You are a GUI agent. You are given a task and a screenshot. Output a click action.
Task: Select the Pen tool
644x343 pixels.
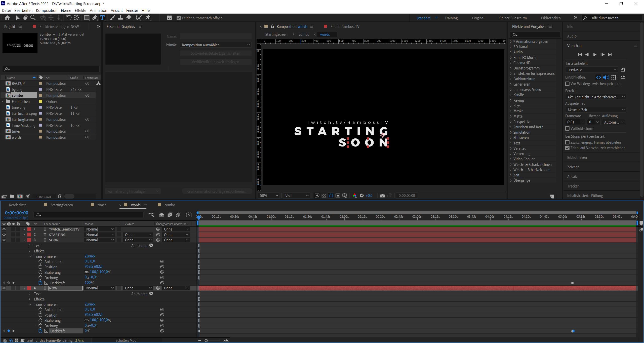click(x=94, y=18)
